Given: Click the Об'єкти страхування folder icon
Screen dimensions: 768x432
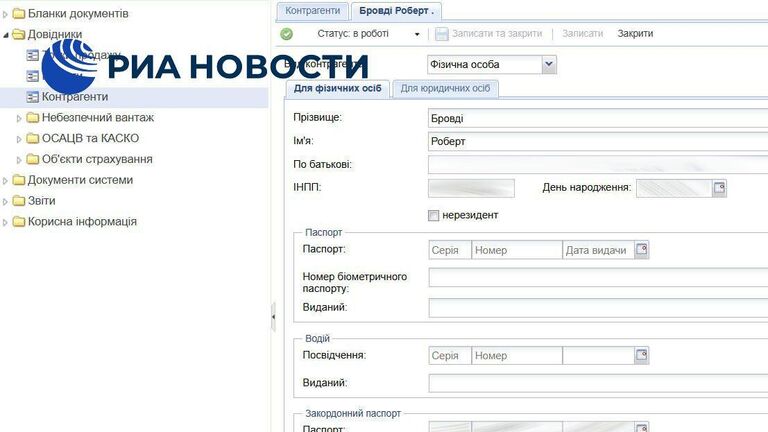Looking at the screenshot, I should [33, 159].
